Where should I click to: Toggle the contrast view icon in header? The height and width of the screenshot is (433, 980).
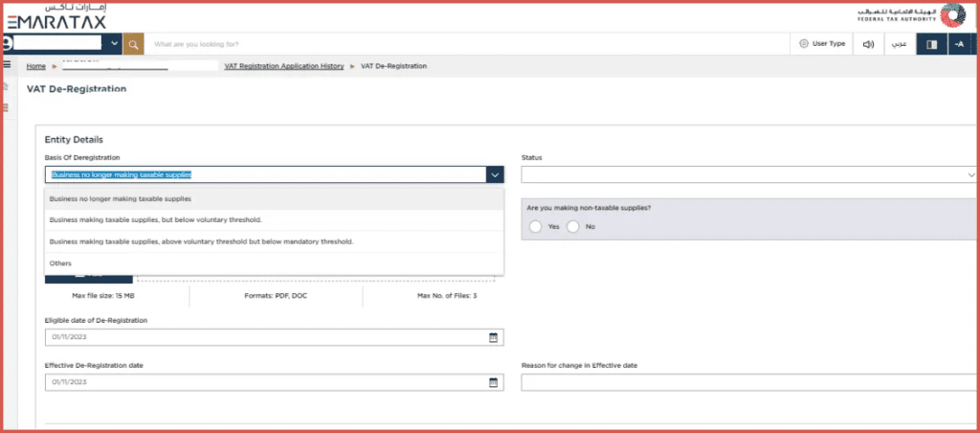(931, 44)
